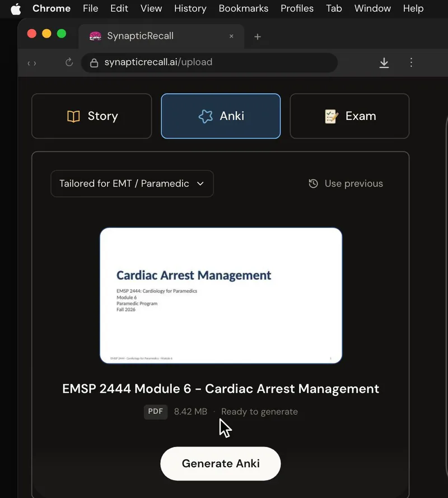Click the red close window button

(32, 34)
